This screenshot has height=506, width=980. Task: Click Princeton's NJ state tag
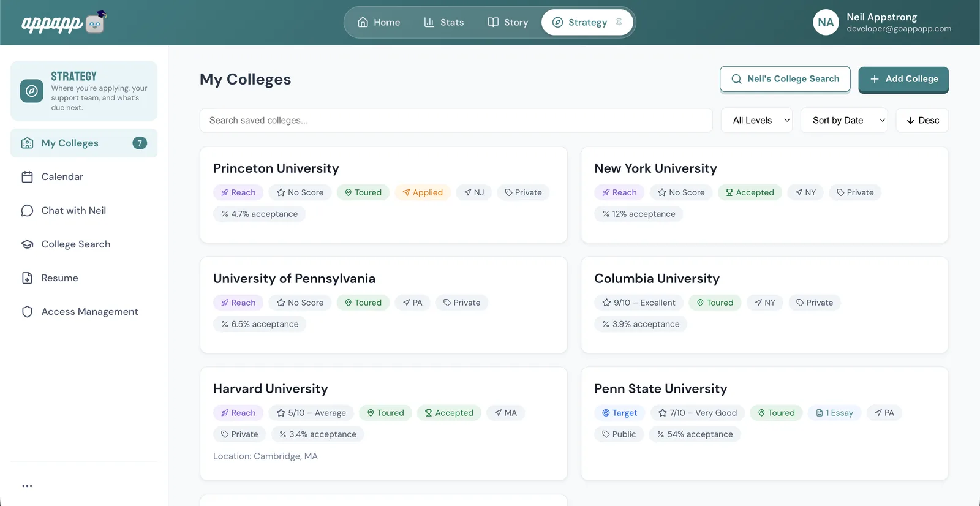[474, 192]
